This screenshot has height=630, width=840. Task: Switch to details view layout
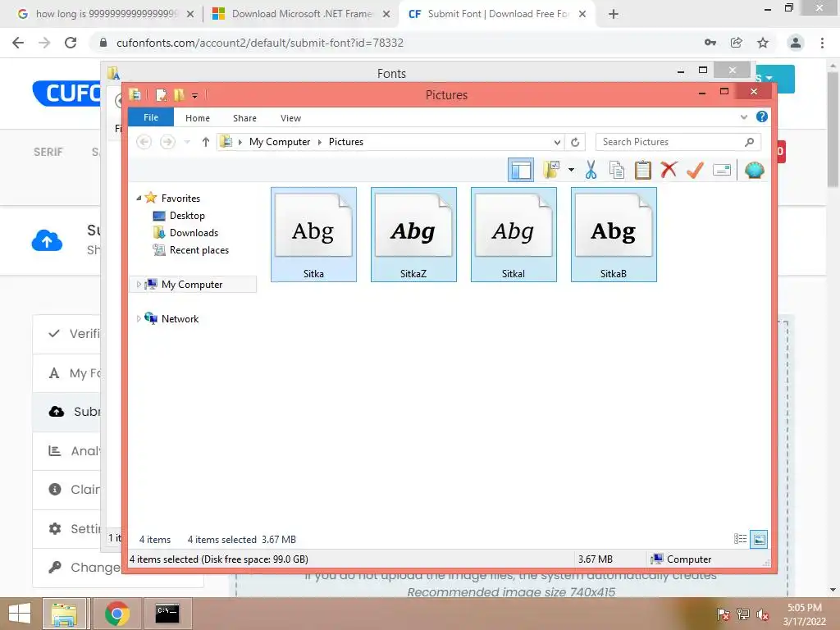coord(741,539)
